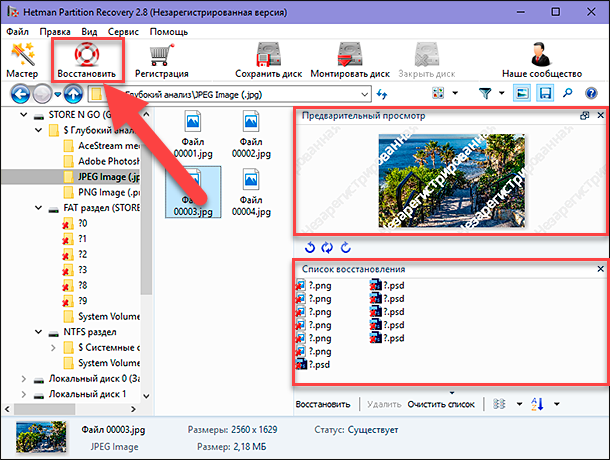Open help via question mark icon
This screenshot has width=610, height=460.
click(x=591, y=93)
